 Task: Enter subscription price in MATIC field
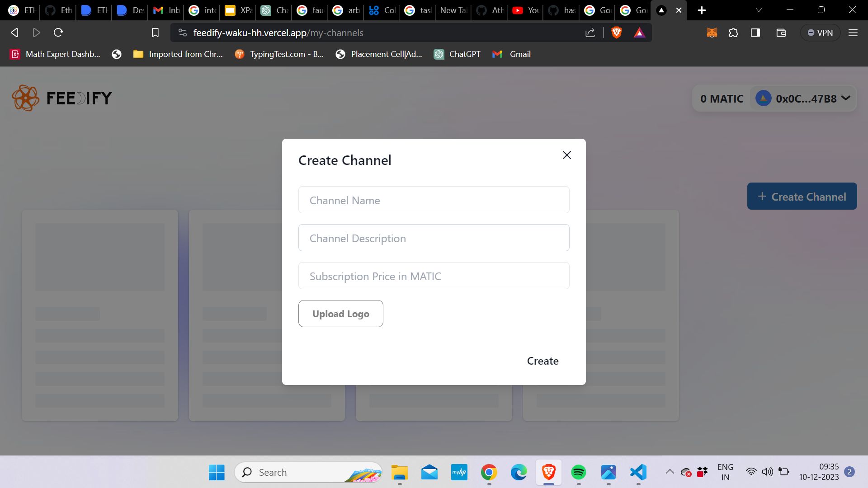tap(434, 275)
